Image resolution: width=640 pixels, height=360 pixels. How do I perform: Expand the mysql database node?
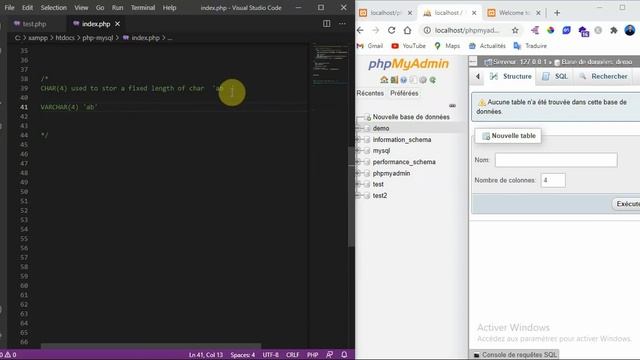pos(358,151)
